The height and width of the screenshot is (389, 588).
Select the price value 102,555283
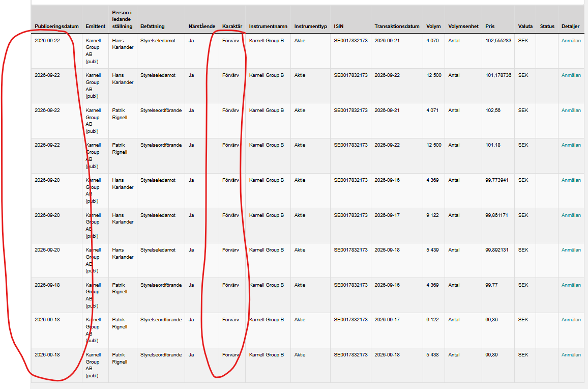498,41
